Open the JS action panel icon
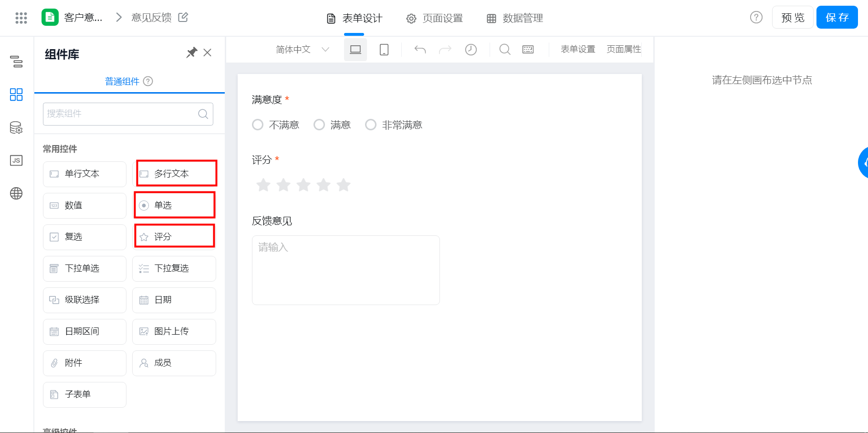 pyautogui.click(x=16, y=160)
